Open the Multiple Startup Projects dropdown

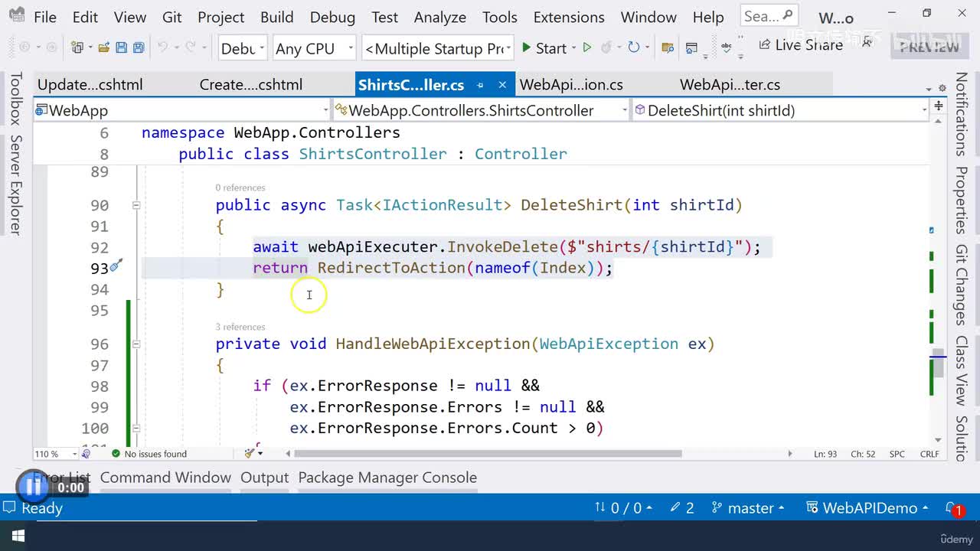[439, 48]
